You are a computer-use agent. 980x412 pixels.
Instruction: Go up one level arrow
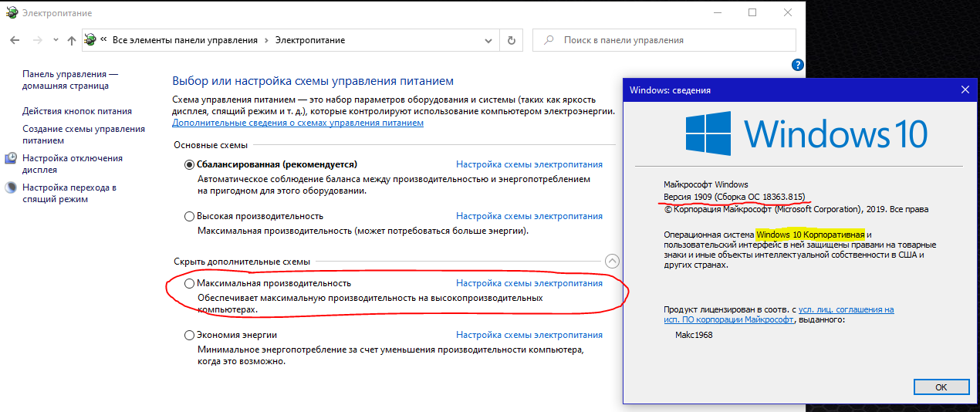(x=72, y=39)
